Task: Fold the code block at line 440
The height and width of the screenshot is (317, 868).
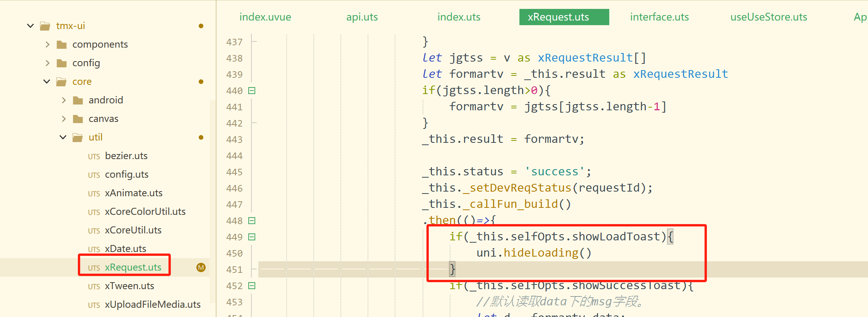Action: (x=252, y=91)
